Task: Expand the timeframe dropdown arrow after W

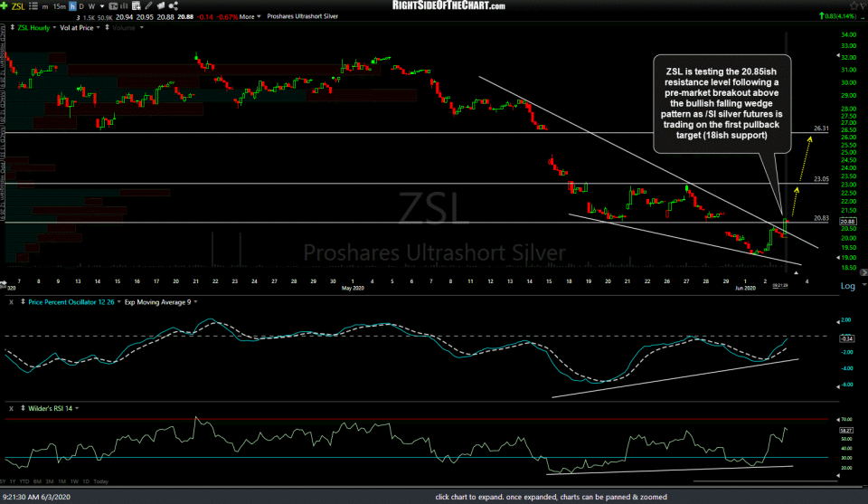Action: pyautogui.click(x=102, y=6)
